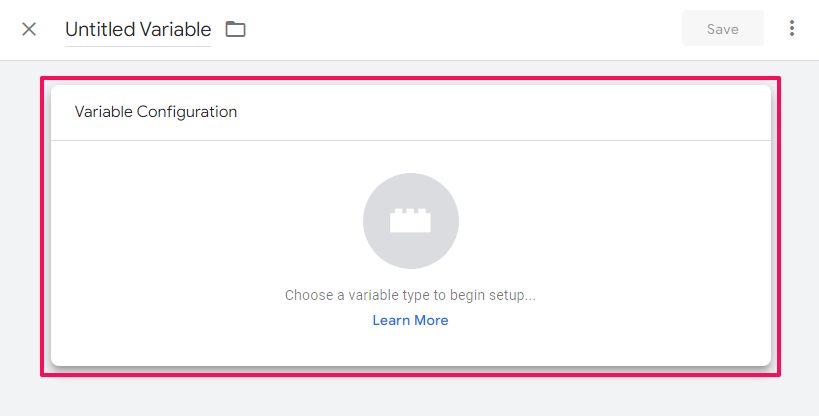Click the Save button
Image resolution: width=819 pixels, height=416 pixels.
(723, 28)
